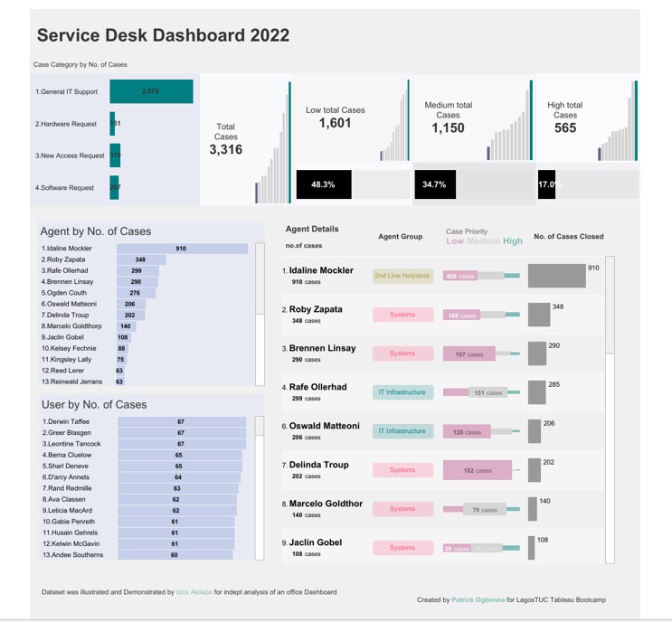The image size is (672, 622).
Task: Open the Patrick Ogbonna link
Action: coord(478,599)
